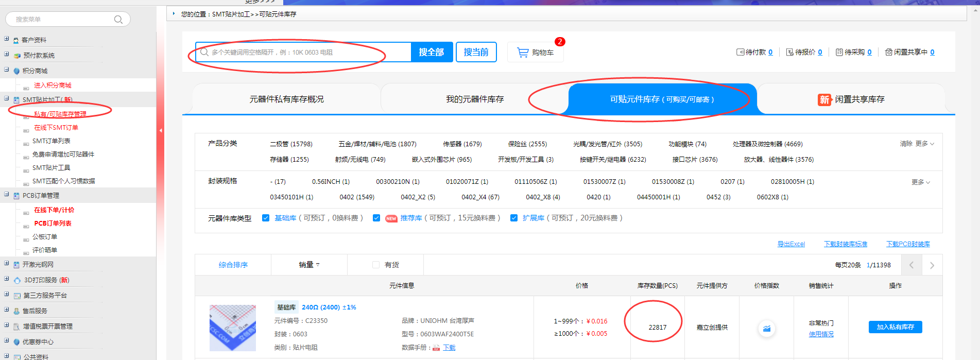Click the 待采购 list icon
980x360 pixels.
(x=839, y=52)
